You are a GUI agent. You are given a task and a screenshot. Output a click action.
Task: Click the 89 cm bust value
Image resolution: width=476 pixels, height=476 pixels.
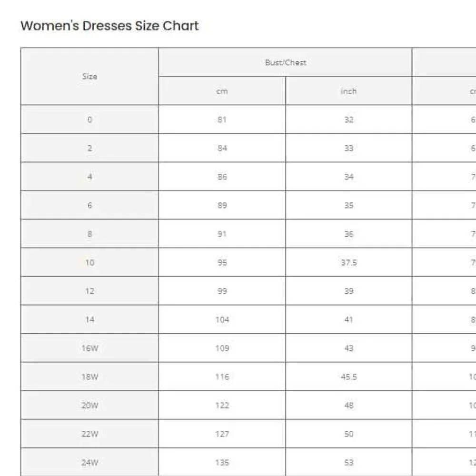pos(222,205)
